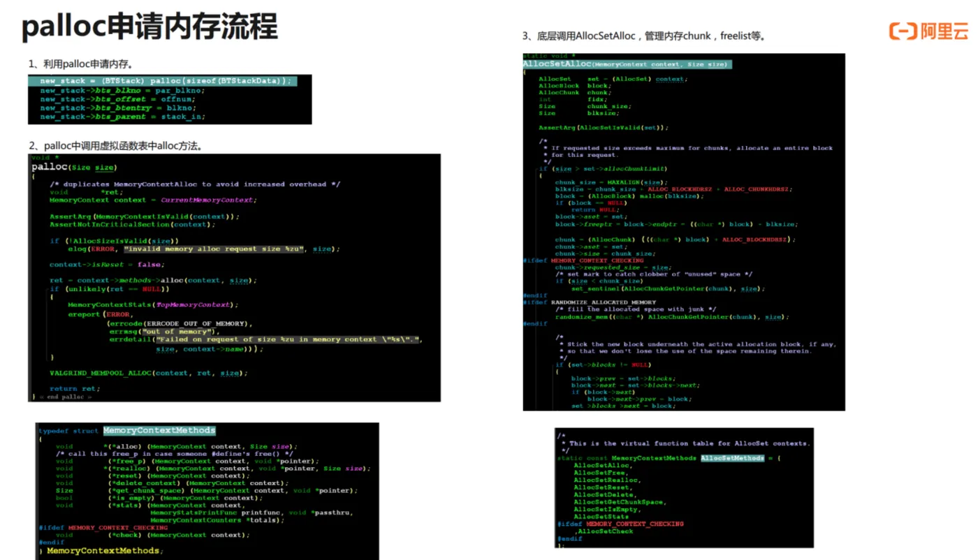Click the "(*is_empty)" function pointer line
Screen dimensions: 978x560
point(159,498)
